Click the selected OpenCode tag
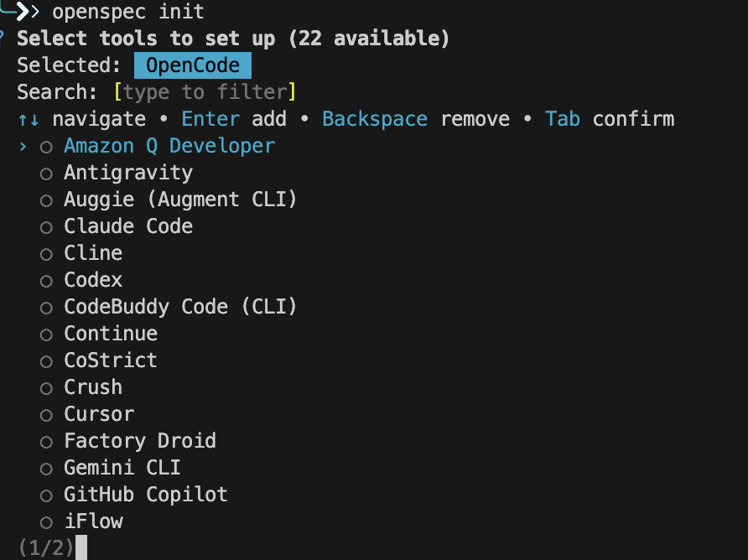The image size is (748, 560). click(x=193, y=65)
